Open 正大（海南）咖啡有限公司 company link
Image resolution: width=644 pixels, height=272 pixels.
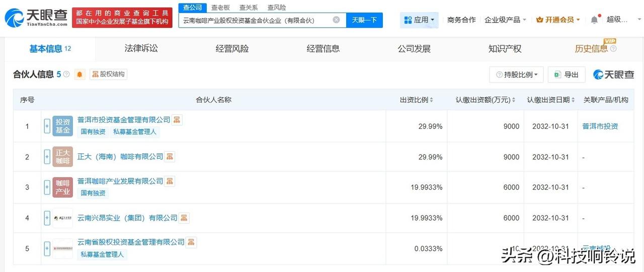click(120, 157)
